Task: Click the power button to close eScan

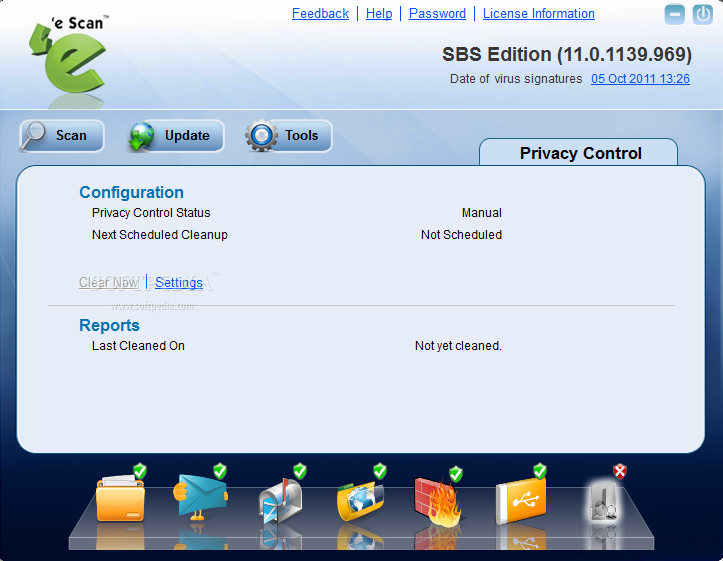Action: click(x=702, y=14)
